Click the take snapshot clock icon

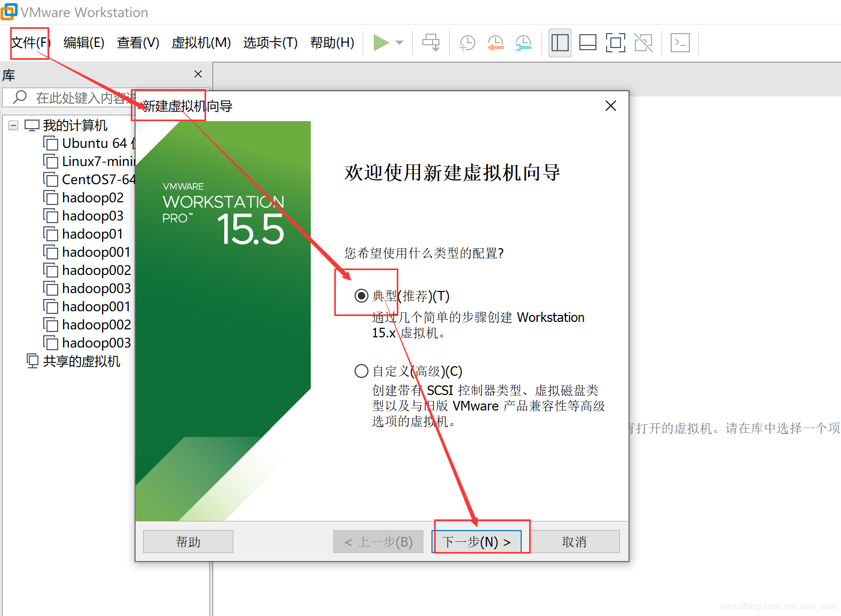[467, 43]
